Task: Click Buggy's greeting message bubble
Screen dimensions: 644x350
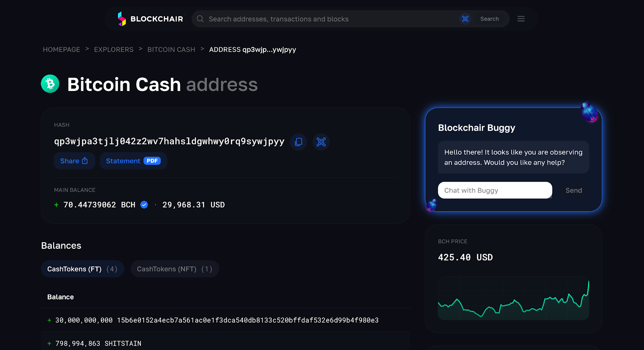Action: pos(514,157)
